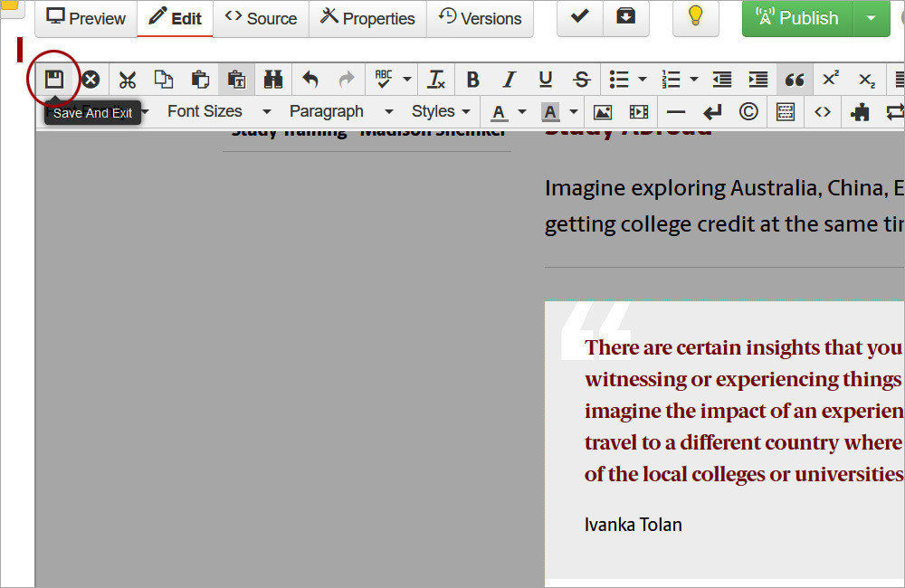Expand the Styles dropdown
This screenshot has height=588, width=905.
click(x=441, y=111)
